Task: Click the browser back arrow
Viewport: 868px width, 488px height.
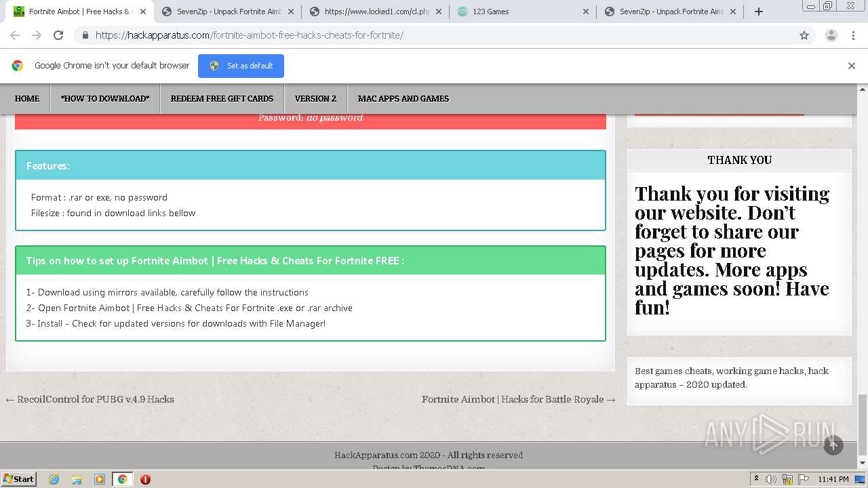Action: 14,35
